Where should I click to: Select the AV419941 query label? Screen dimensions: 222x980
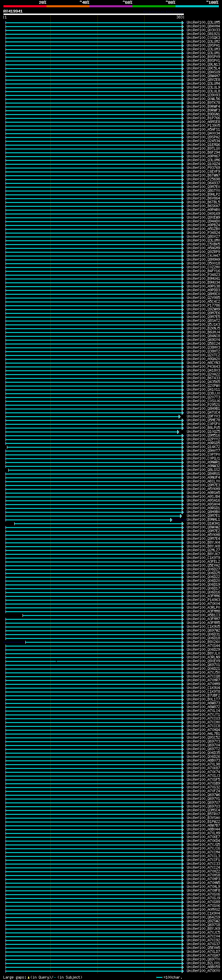coord(13,11)
